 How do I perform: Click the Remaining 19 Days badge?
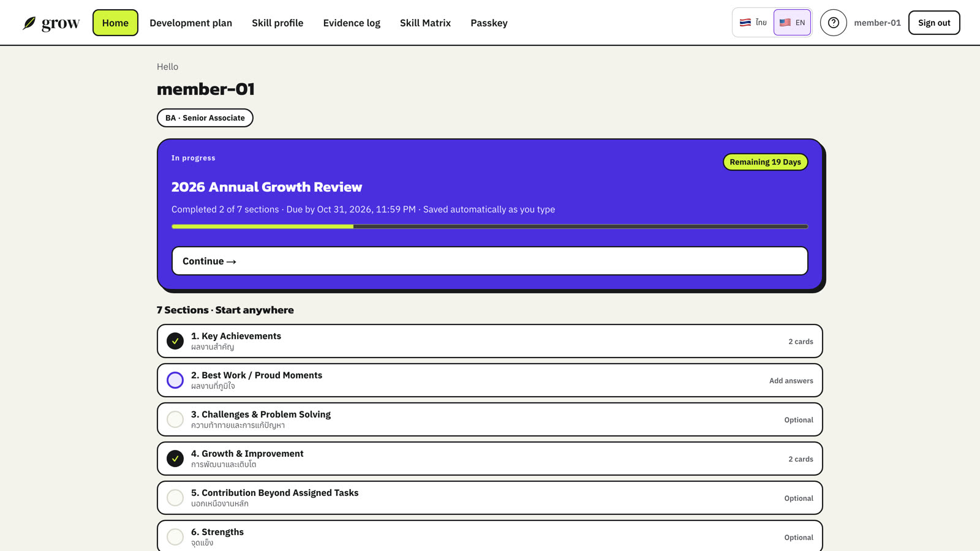tap(765, 162)
